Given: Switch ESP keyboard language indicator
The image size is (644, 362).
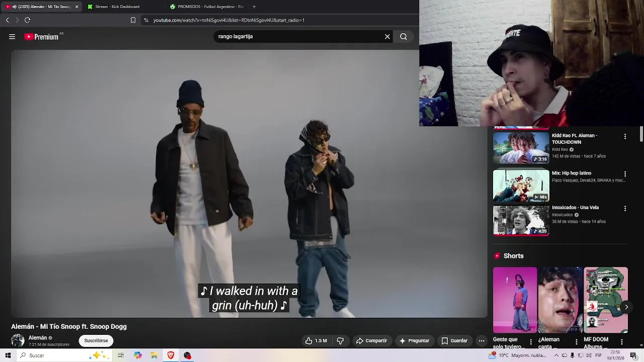Looking at the screenshot, I should tap(598, 355).
